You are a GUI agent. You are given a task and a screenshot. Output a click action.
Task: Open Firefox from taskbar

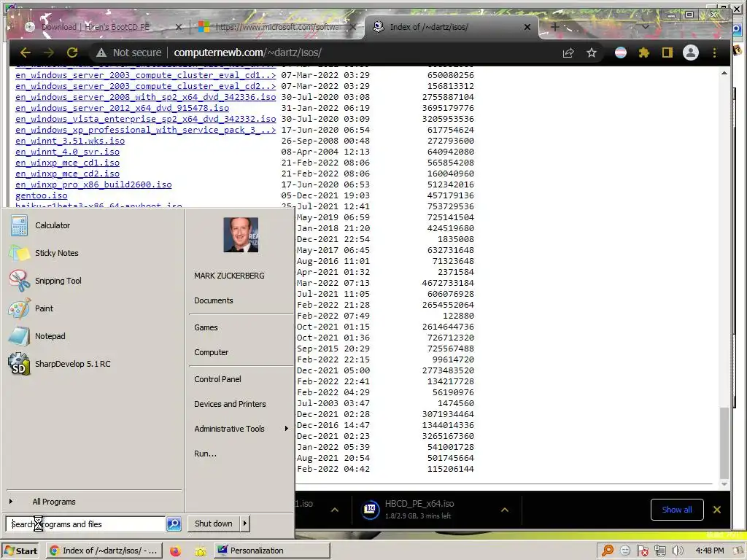175,551
